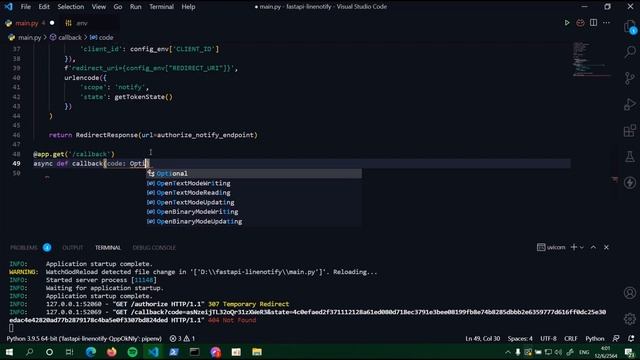Click the code minimap overview

[x=592, y=59]
